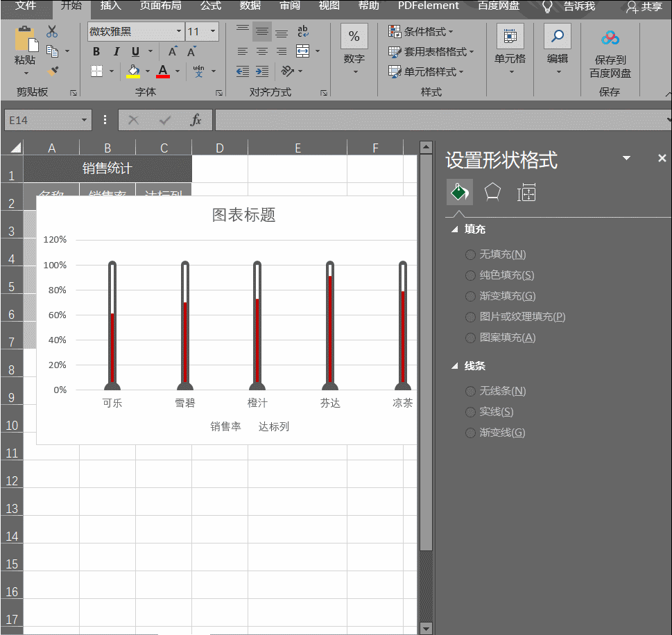Align cell text right
The width and height of the screenshot is (672, 635).
(x=281, y=52)
